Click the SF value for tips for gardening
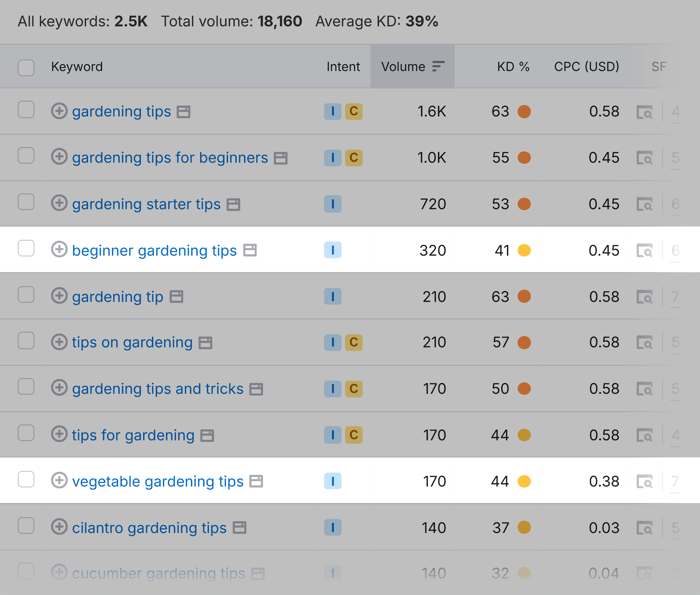This screenshot has height=595, width=700. [x=676, y=435]
